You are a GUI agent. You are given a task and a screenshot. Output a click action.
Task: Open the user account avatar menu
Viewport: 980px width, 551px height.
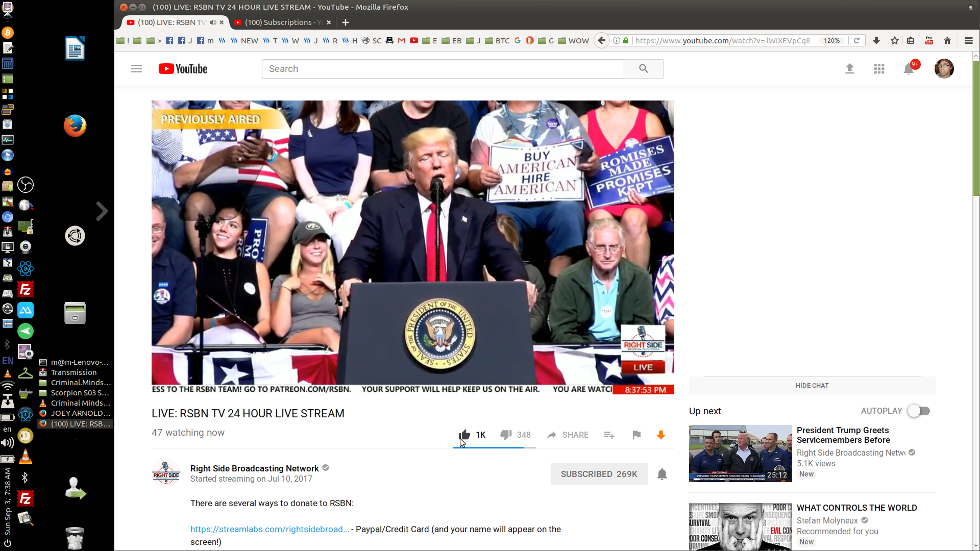click(944, 69)
